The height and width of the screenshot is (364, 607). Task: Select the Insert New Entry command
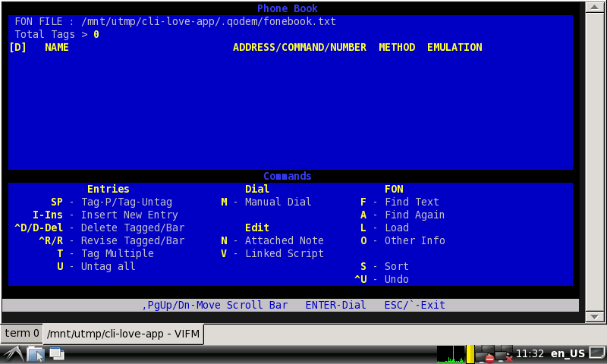tap(105, 215)
